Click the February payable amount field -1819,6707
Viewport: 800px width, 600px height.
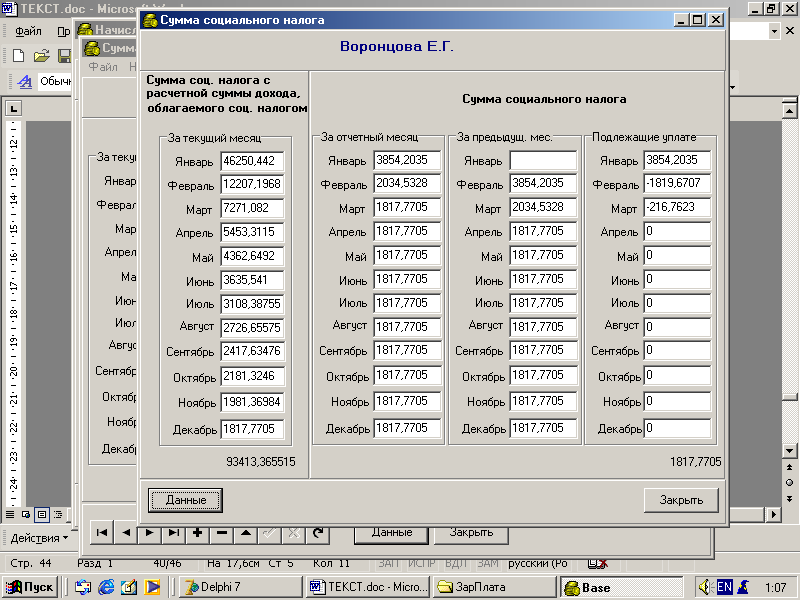pos(678,185)
